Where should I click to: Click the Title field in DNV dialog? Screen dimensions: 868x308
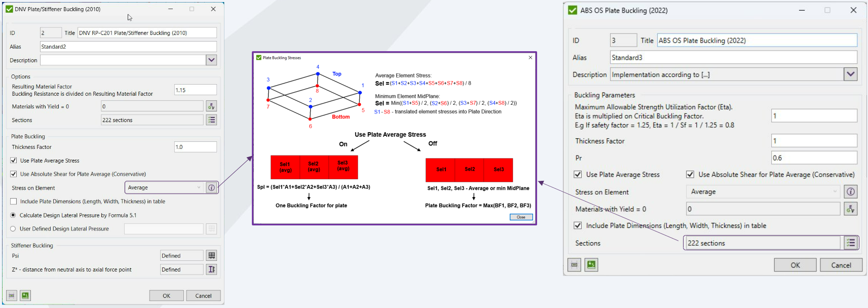pyautogui.click(x=147, y=33)
